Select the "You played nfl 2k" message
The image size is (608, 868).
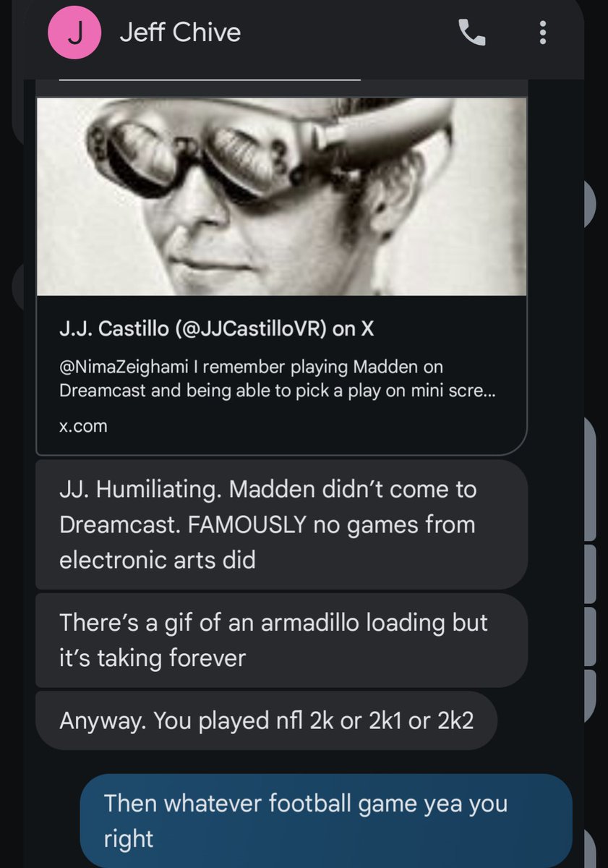point(266,720)
